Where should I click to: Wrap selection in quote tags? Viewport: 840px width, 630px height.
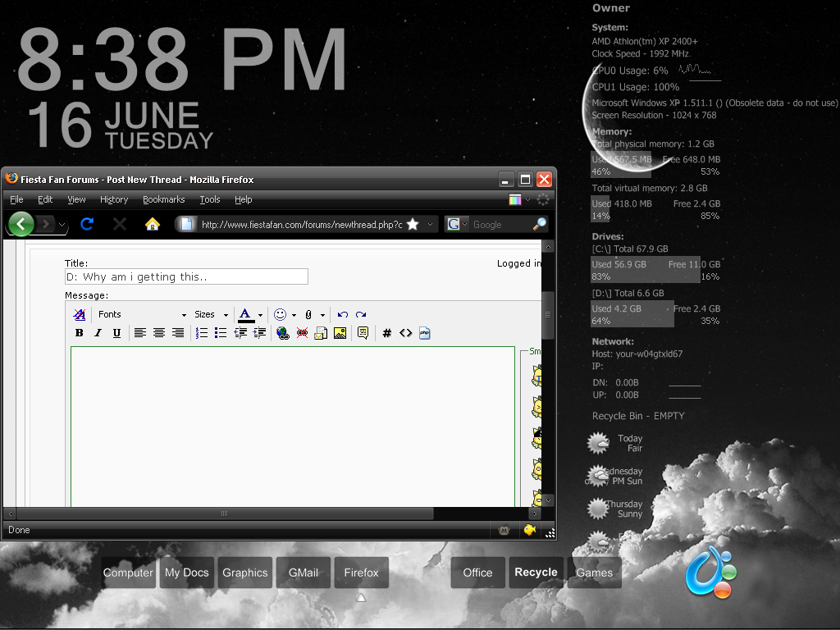click(363, 333)
